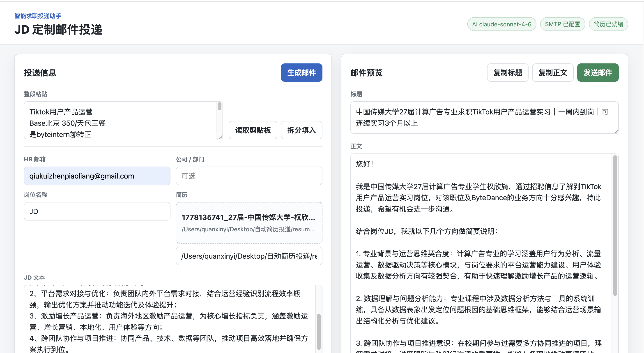The width and height of the screenshot is (644, 353).
Task: Click the 正文 body scrollbar thumb
Action: 615,225
